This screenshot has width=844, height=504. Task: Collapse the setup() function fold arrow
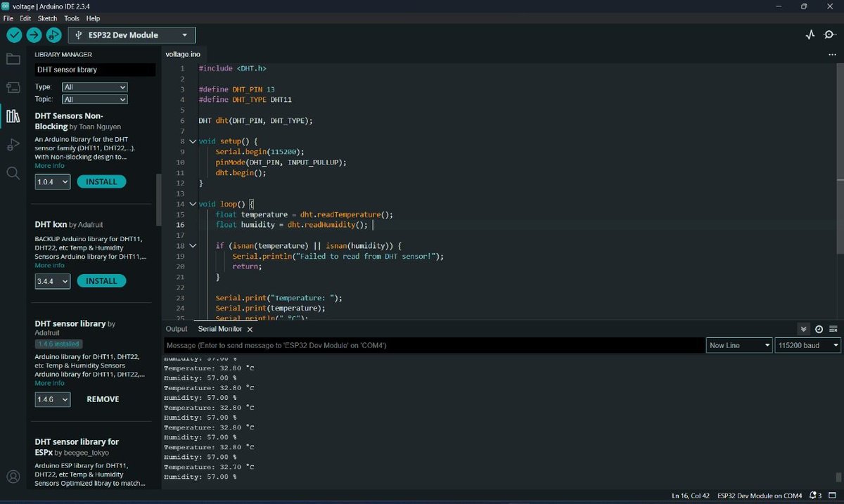[193, 141]
